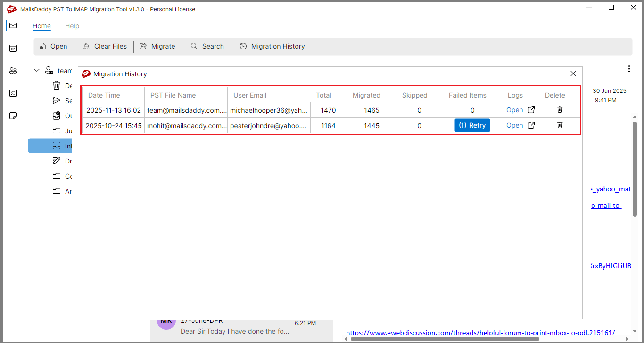Open logs for mohit@mailsdaddy via the external-link icon
Screen dimensions: 644x343
[531, 125]
